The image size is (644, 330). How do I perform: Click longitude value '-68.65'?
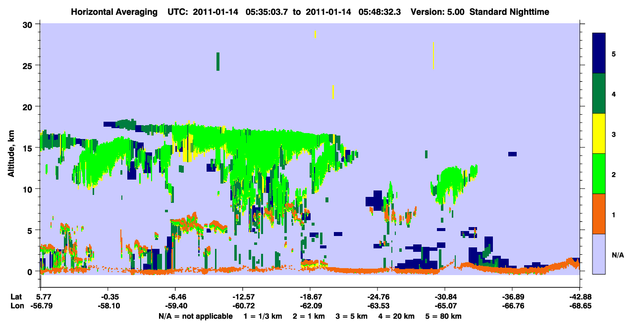[x=580, y=306]
